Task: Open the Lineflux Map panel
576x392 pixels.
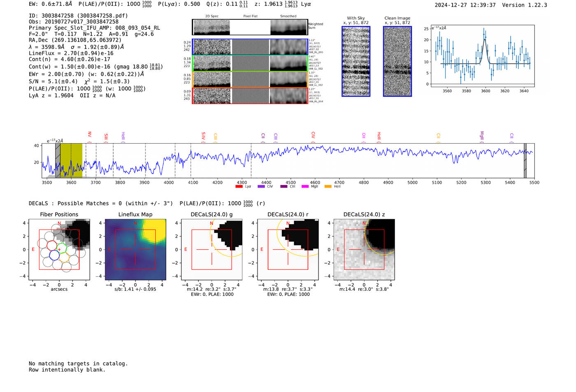Action: click(135, 249)
